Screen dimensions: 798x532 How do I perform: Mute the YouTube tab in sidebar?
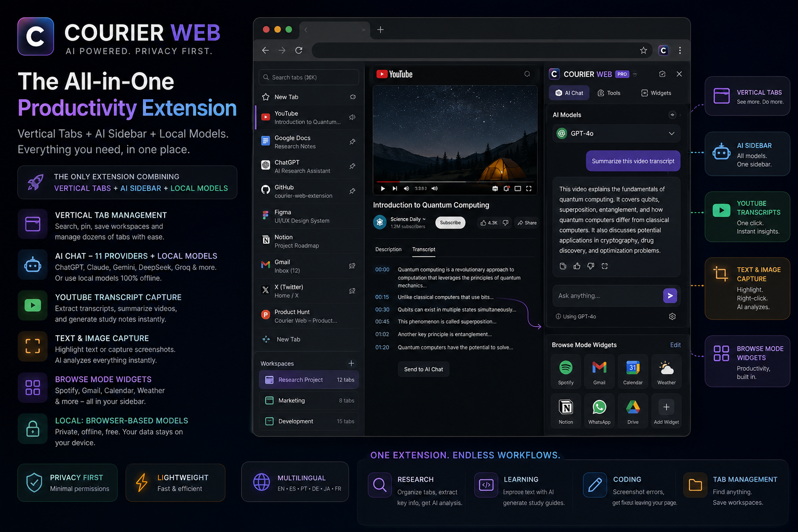(x=352, y=117)
